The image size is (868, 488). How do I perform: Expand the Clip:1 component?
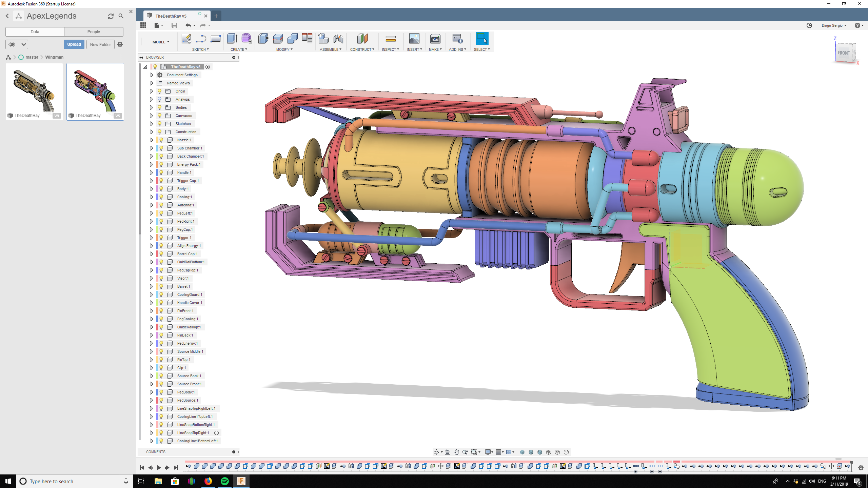[x=151, y=368]
